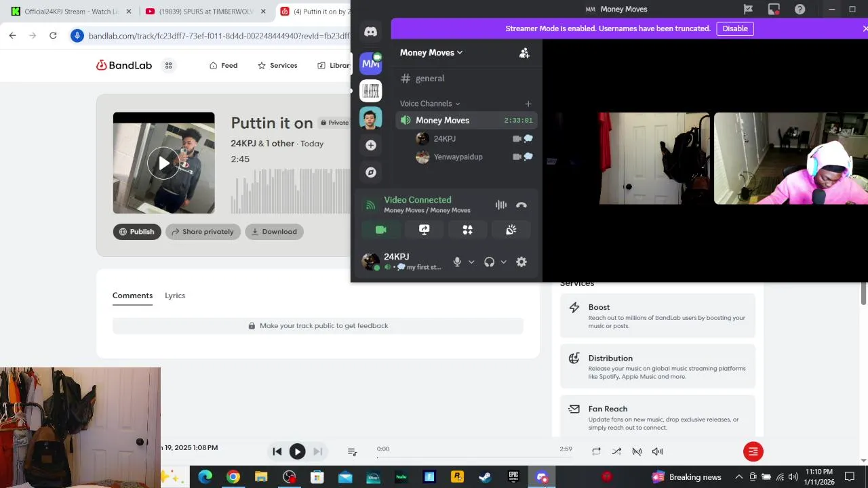Open the play queue icon

point(352,451)
